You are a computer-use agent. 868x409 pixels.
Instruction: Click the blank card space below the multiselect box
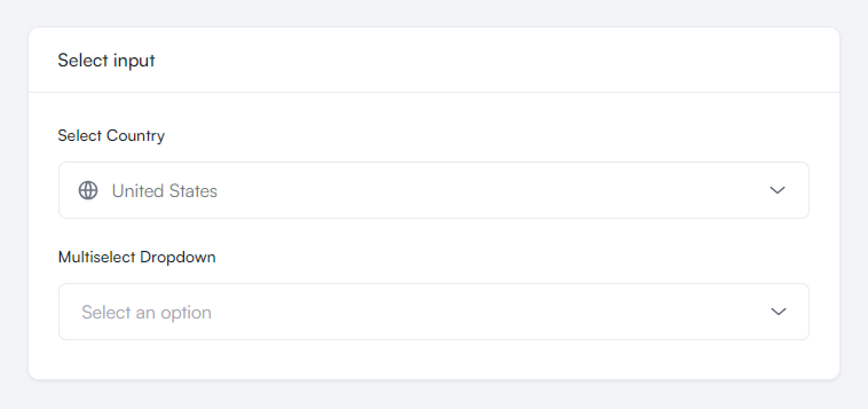(x=433, y=360)
